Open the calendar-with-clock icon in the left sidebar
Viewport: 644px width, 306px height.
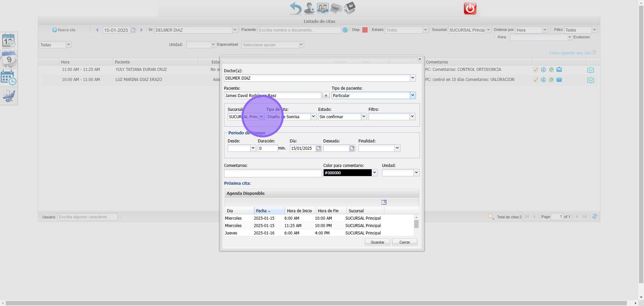point(9,78)
